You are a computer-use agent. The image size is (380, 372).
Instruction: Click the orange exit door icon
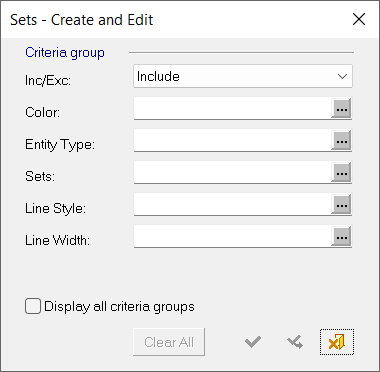pos(337,342)
